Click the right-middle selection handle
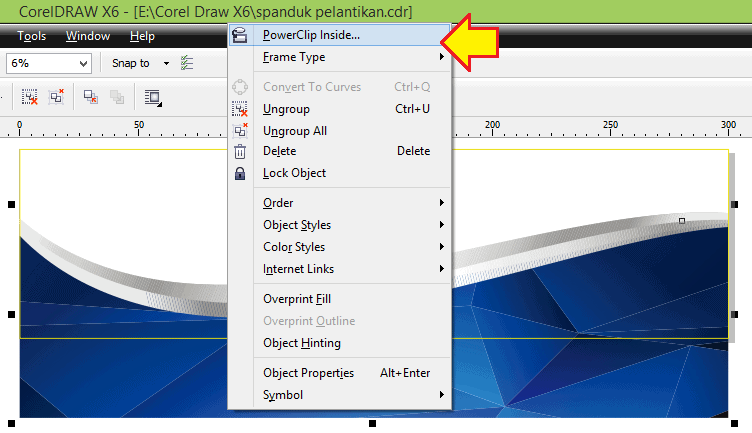 734,315
